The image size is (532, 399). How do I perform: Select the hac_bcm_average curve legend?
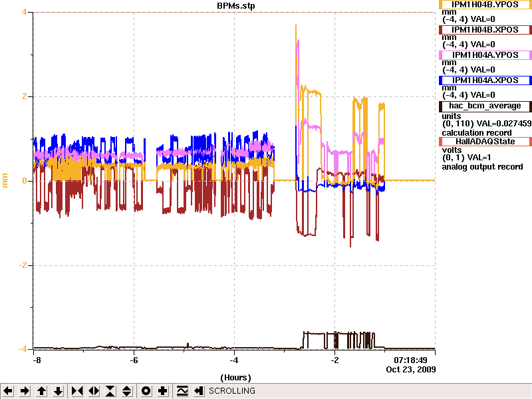click(x=485, y=106)
